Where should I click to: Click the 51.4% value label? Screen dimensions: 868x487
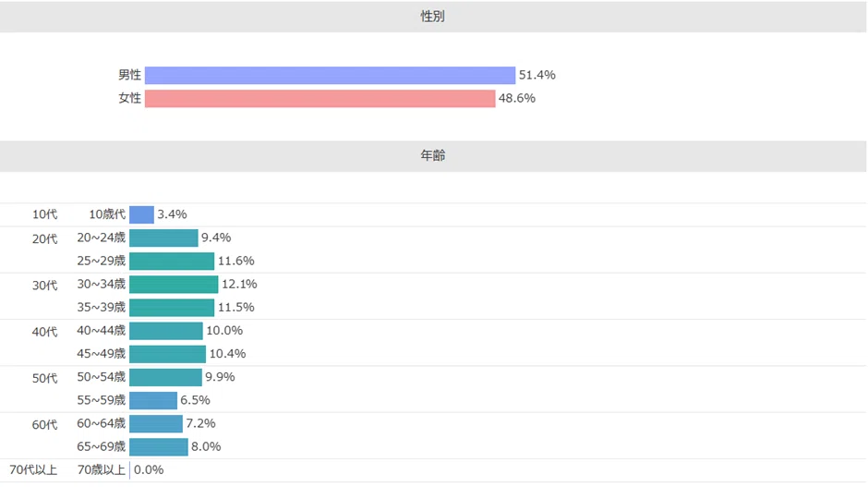(537, 76)
